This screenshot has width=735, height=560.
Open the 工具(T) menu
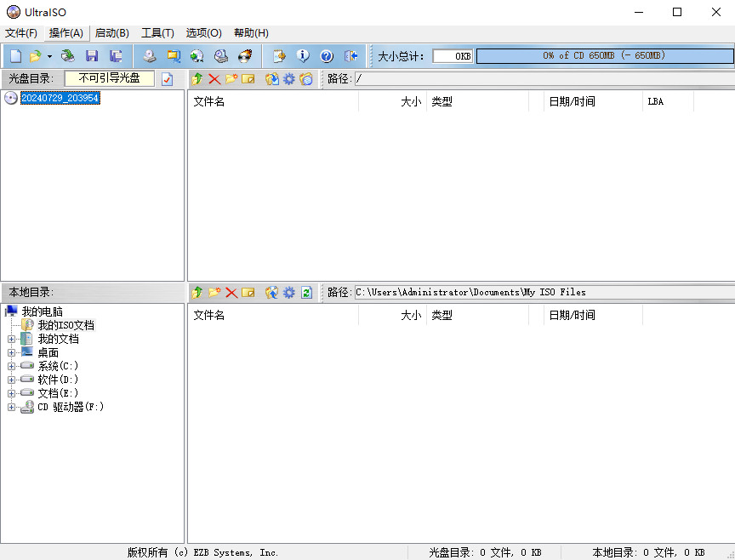click(x=157, y=32)
